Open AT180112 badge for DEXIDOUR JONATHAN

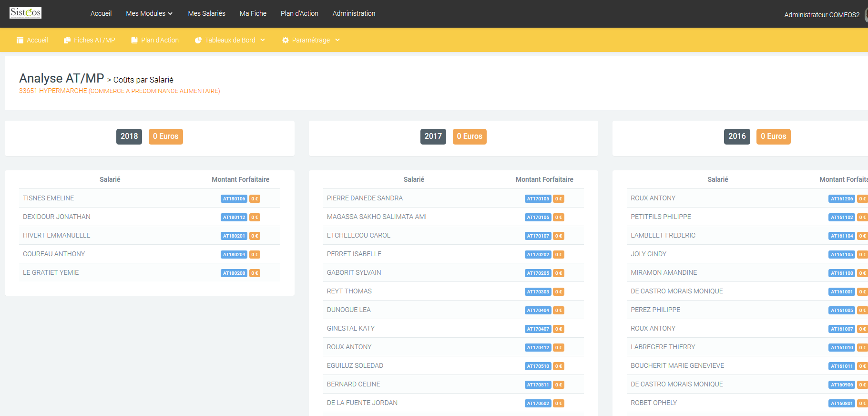coord(234,218)
